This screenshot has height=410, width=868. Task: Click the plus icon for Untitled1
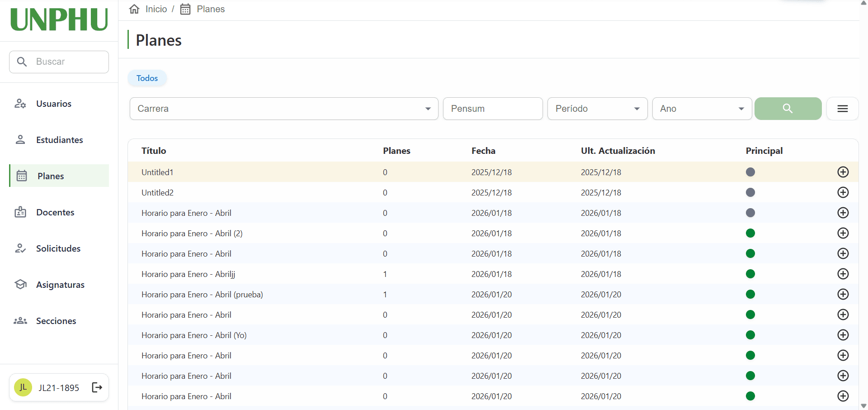coord(843,172)
